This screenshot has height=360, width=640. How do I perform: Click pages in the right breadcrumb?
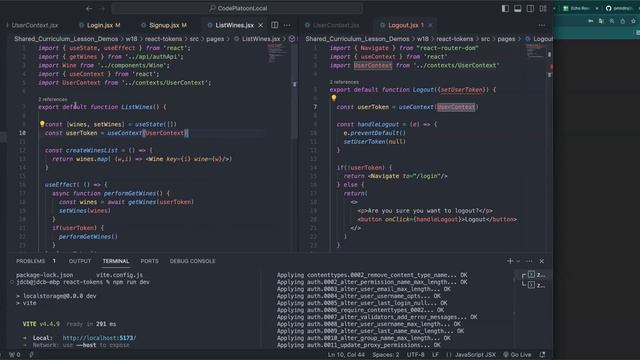point(507,39)
